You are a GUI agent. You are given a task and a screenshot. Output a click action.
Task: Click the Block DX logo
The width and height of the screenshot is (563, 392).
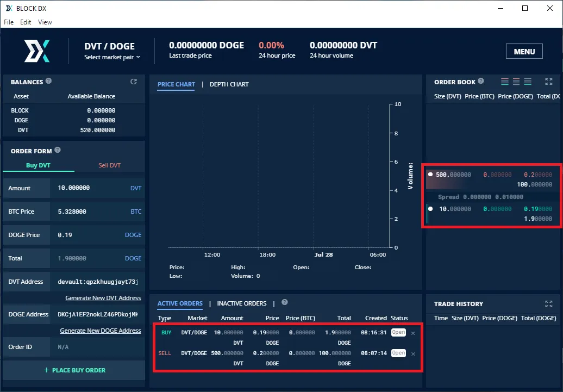tap(36, 51)
